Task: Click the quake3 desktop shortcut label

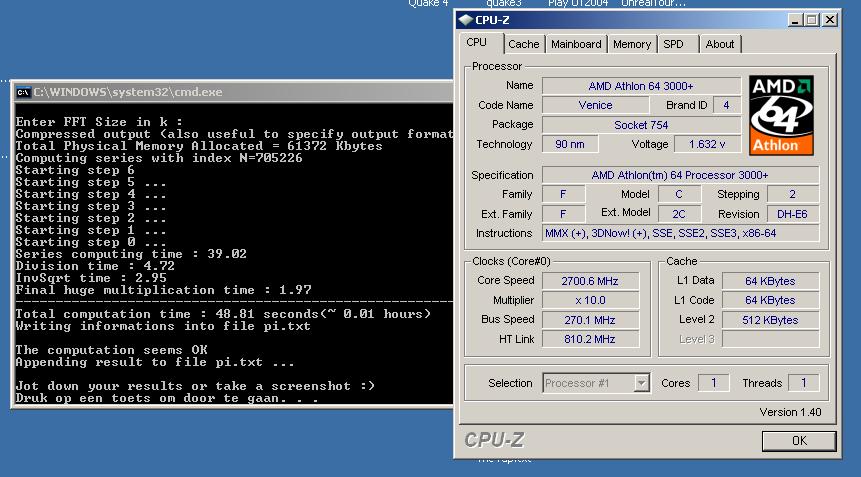Action: pyautogui.click(x=504, y=3)
